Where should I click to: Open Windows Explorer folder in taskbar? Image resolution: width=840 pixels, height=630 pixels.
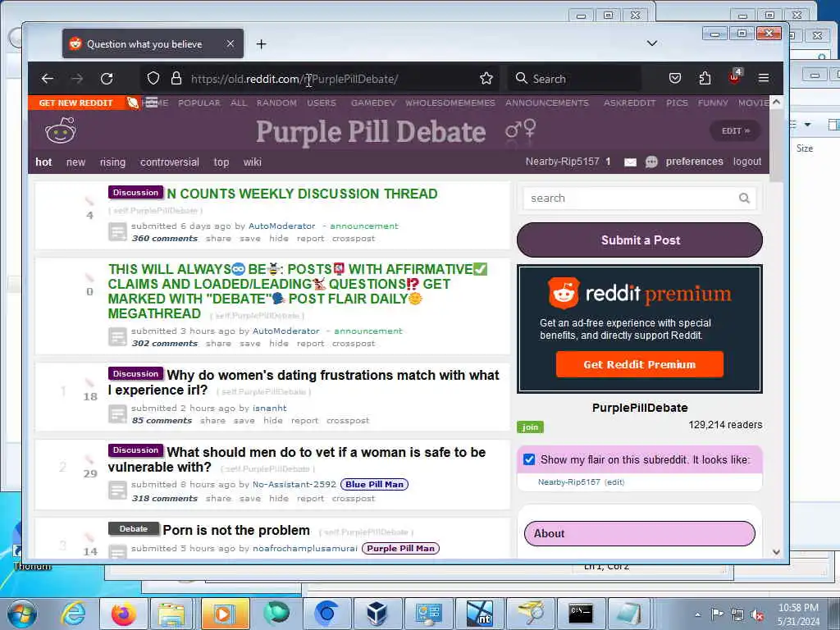pos(171,614)
